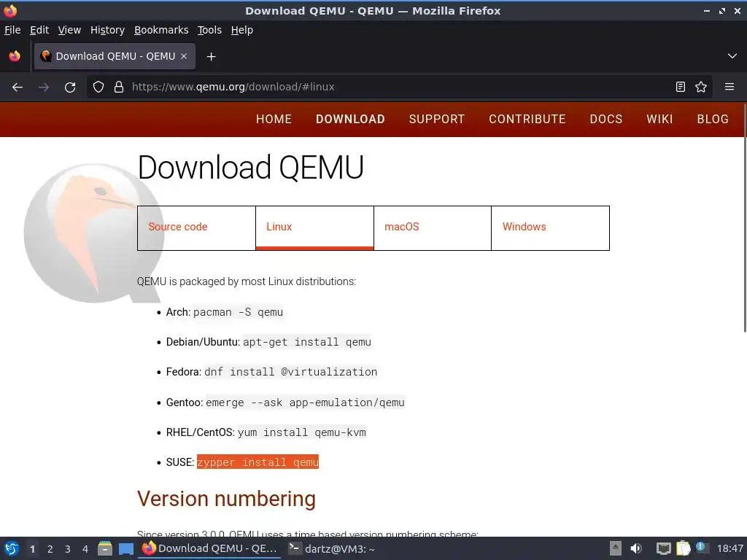
Task: Switch to the Windows tab
Action: pos(550,228)
